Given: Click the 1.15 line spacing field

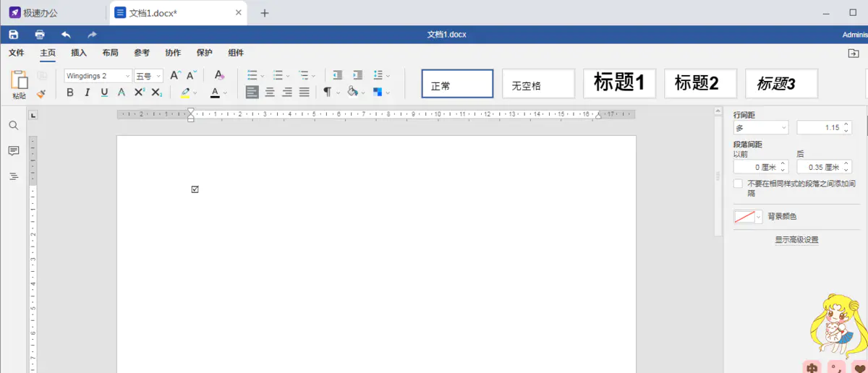Looking at the screenshot, I should pyautogui.click(x=824, y=127).
